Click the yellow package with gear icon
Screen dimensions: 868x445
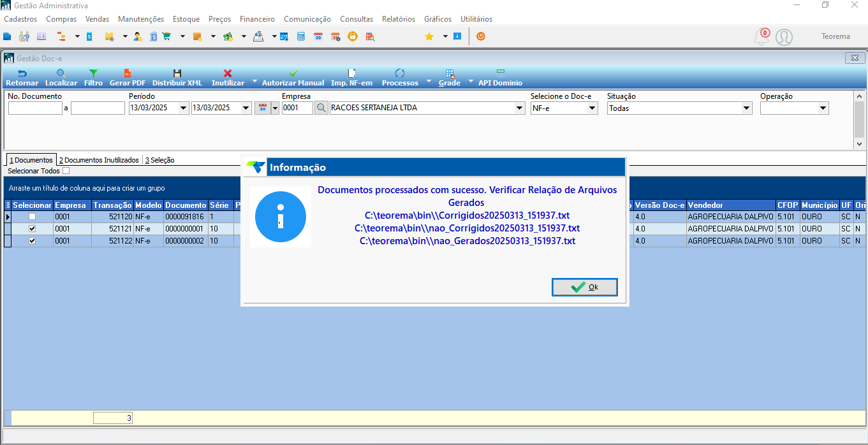(109, 36)
